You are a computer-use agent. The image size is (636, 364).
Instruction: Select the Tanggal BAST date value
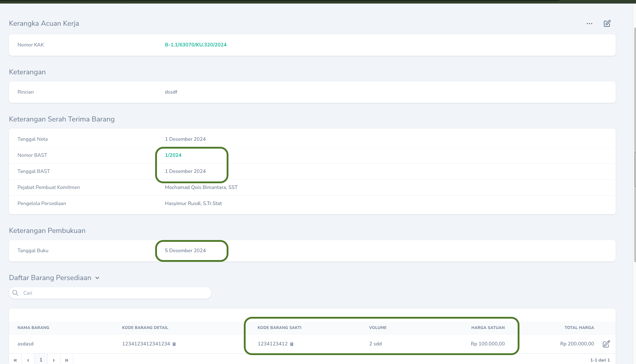(185, 171)
